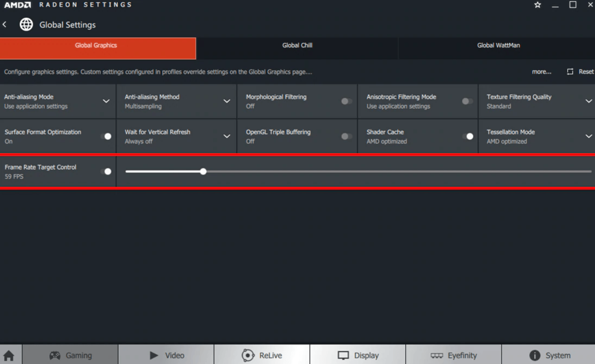Open Texture Filtering Quality dropdown
595x364 pixels.
coord(588,101)
